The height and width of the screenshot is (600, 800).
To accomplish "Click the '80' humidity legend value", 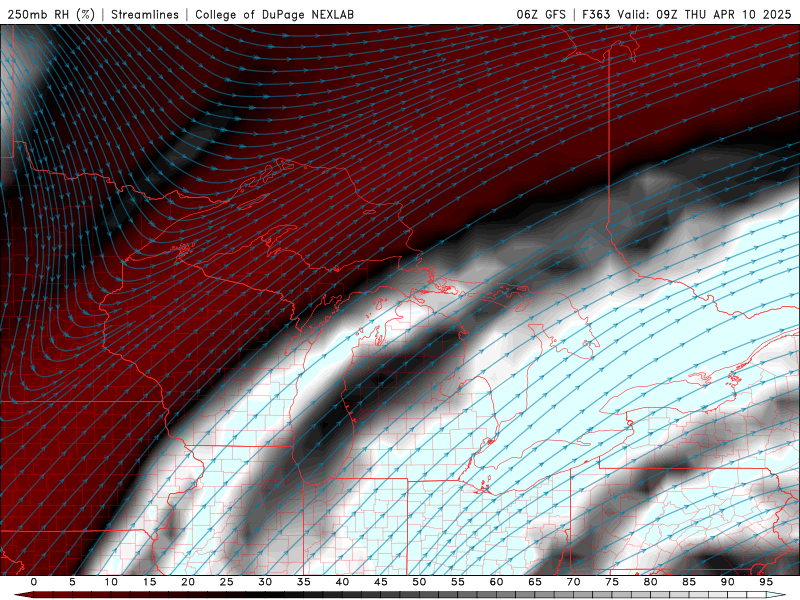I will tap(651, 582).
